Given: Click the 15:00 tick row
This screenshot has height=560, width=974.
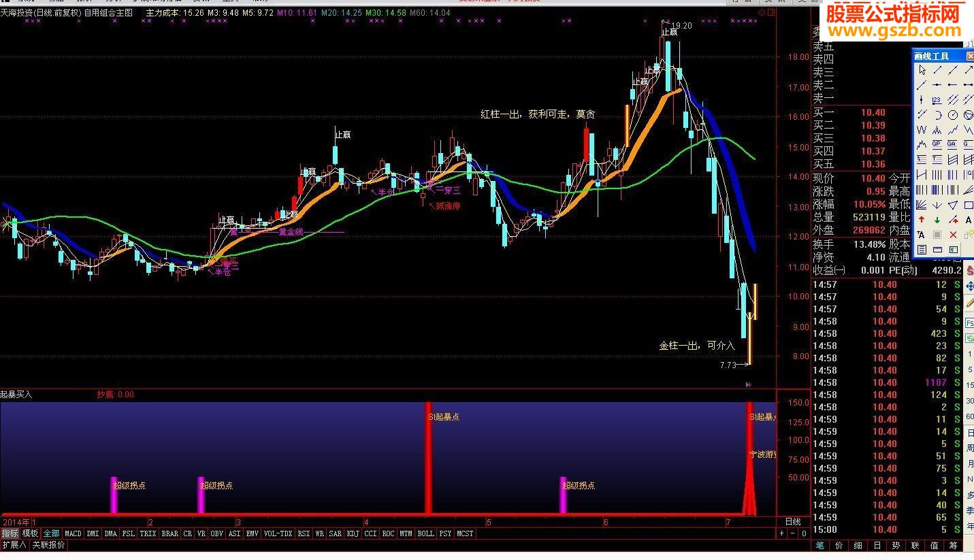Looking at the screenshot, I should pyautogui.click(x=888, y=529).
